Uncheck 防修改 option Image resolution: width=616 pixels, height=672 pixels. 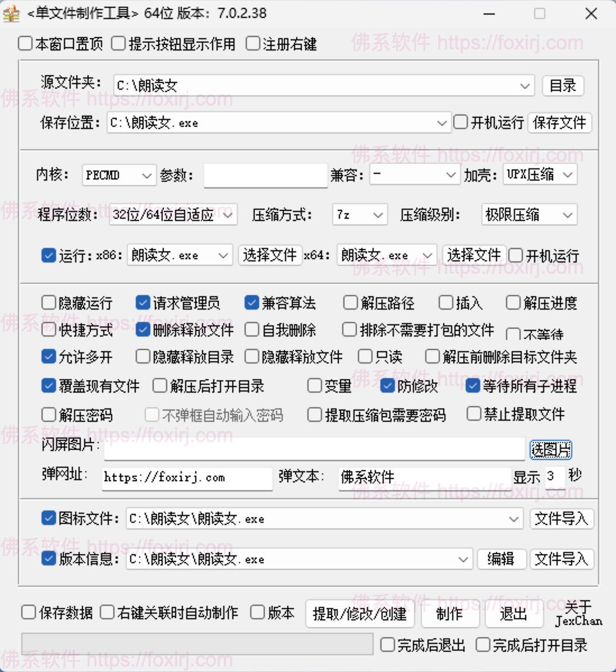pos(388,386)
